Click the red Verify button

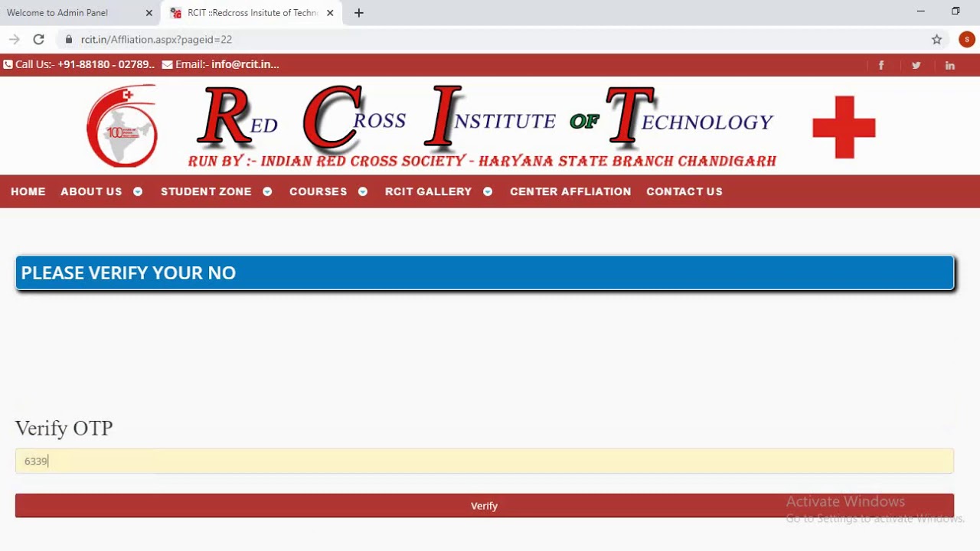[x=485, y=506]
